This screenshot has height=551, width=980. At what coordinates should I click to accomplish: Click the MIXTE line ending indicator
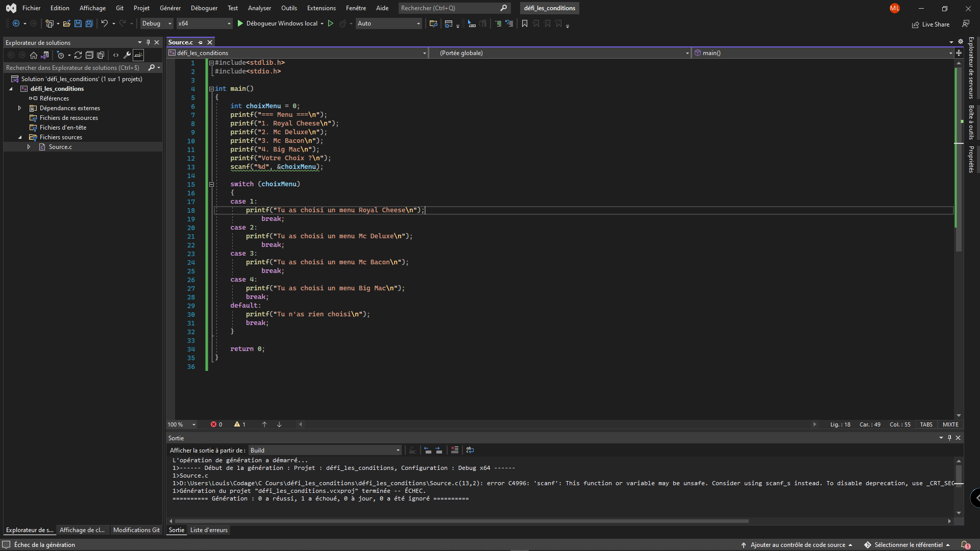pyautogui.click(x=950, y=424)
